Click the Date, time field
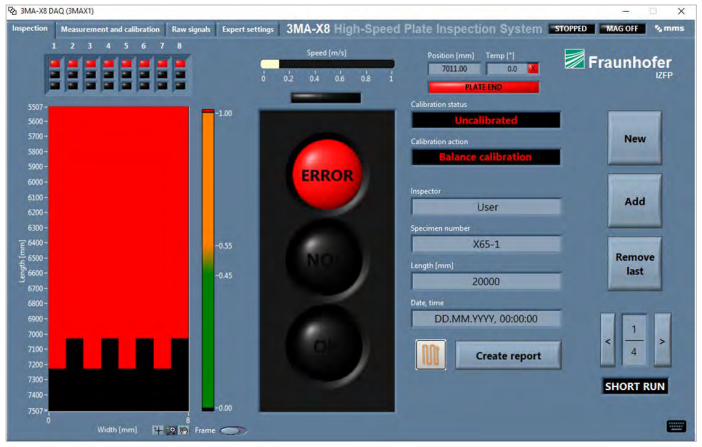 486,318
